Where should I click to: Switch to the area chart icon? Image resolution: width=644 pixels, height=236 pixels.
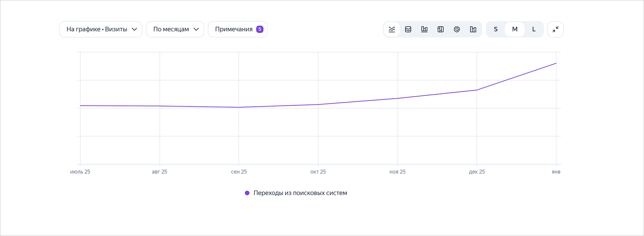tap(408, 29)
